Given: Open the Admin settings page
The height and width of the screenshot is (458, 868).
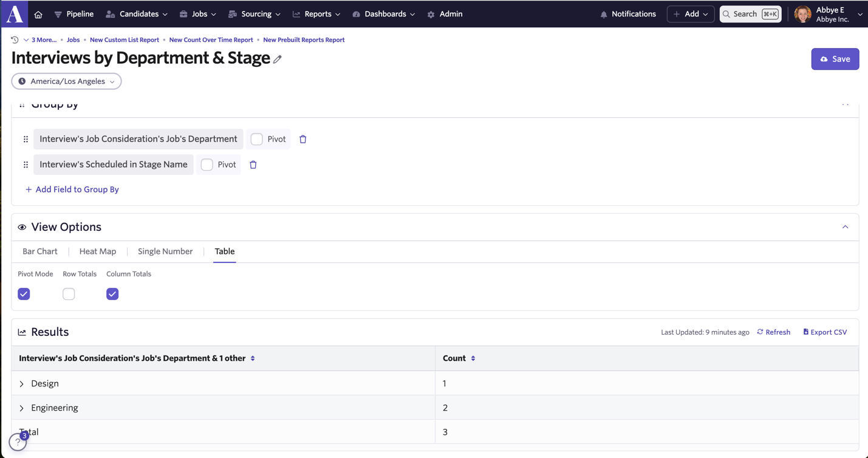Looking at the screenshot, I should (445, 14).
